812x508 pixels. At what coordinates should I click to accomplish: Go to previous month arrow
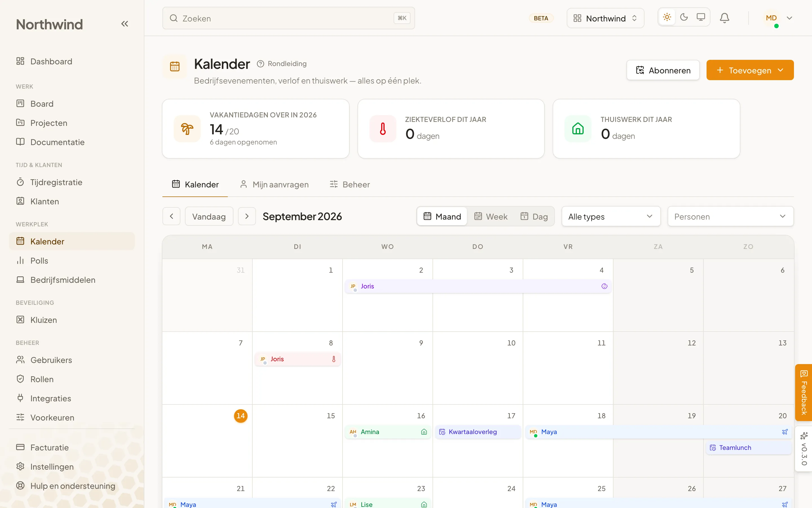coord(171,216)
